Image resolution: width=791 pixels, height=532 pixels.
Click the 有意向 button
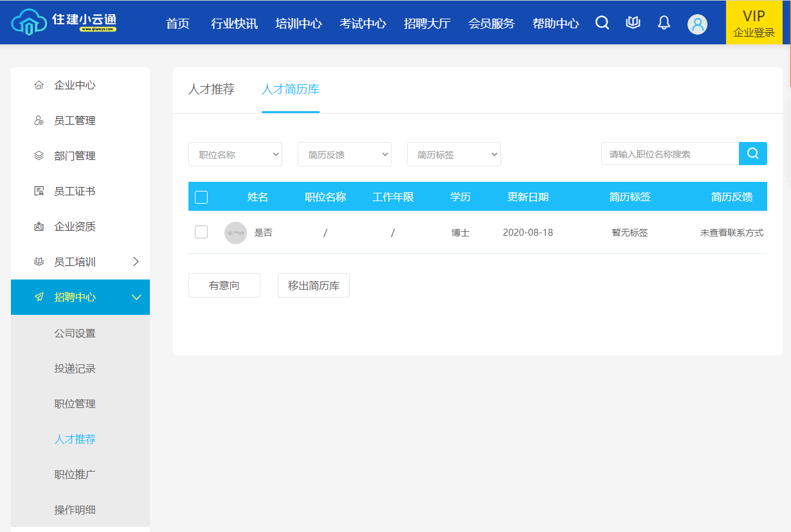pos(224,285)
